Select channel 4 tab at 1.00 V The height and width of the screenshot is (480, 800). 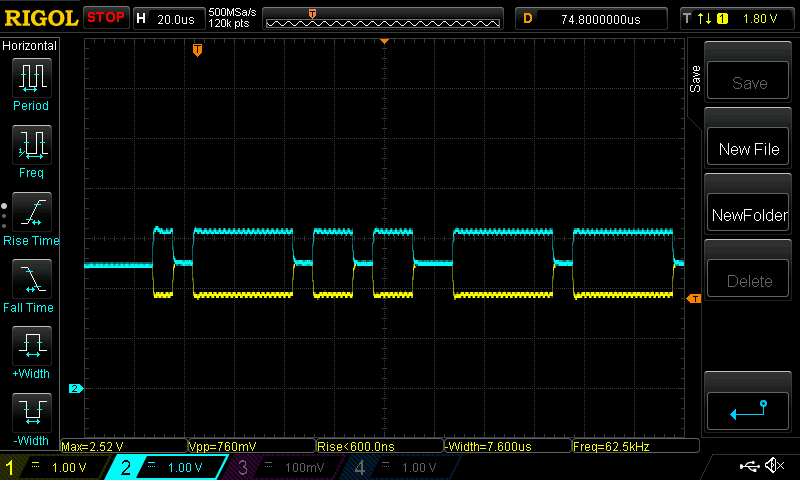pyautogui.click(x=402, y=467)
